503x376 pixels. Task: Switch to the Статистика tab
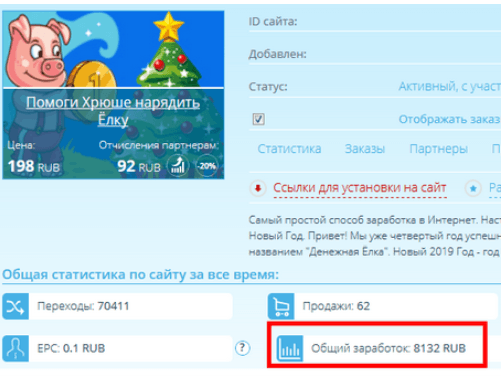point(289,149)
